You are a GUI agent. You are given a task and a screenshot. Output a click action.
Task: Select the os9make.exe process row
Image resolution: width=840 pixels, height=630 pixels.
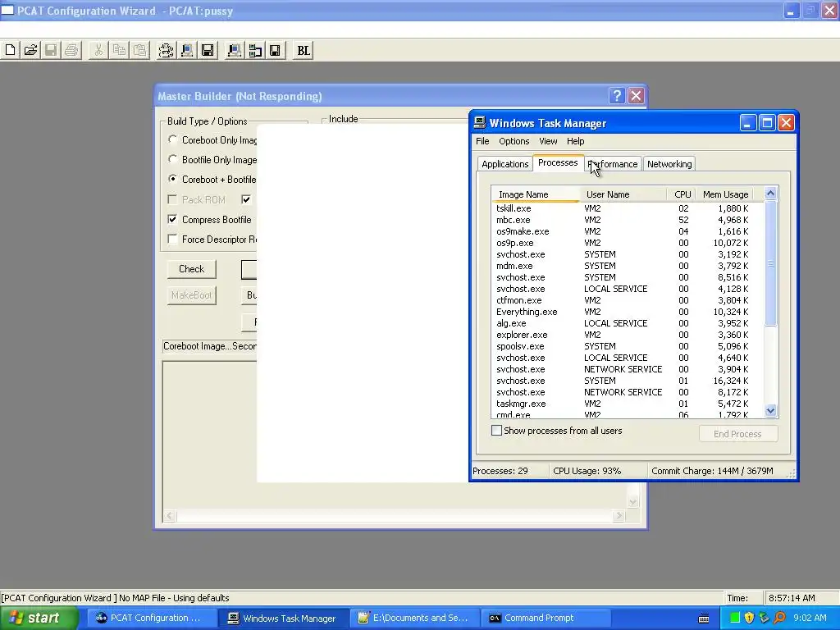tap(627, 231)
